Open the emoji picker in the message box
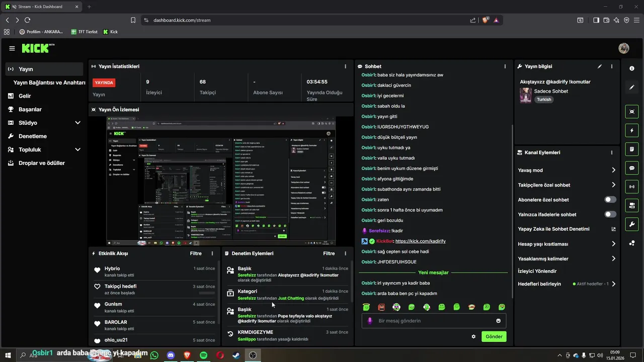 click(499, 321)
